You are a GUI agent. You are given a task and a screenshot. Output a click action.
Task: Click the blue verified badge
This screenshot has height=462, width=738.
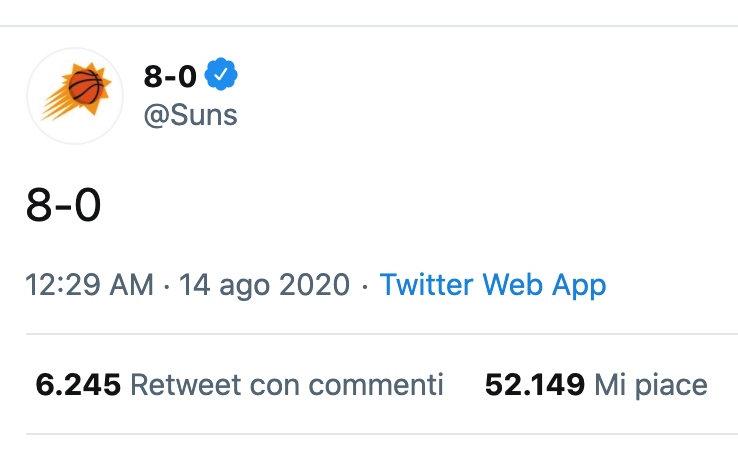(x=221, y=74)
